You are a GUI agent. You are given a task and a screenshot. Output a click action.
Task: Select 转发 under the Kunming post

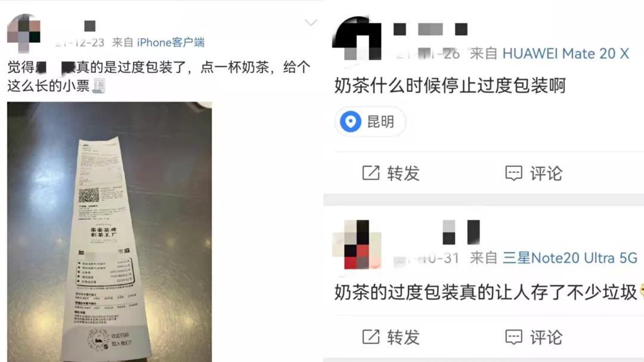[x=403, y=174]
